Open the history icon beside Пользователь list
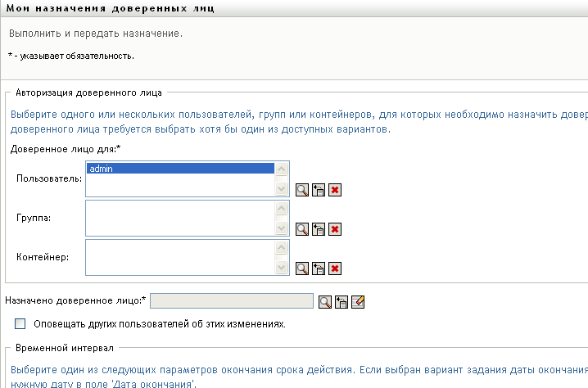 point(318,190)
